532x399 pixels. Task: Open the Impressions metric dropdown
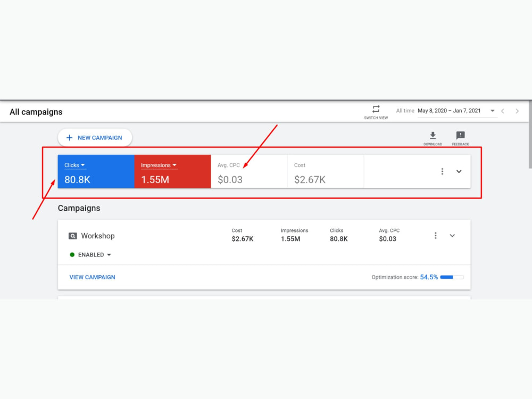(159, 165)
